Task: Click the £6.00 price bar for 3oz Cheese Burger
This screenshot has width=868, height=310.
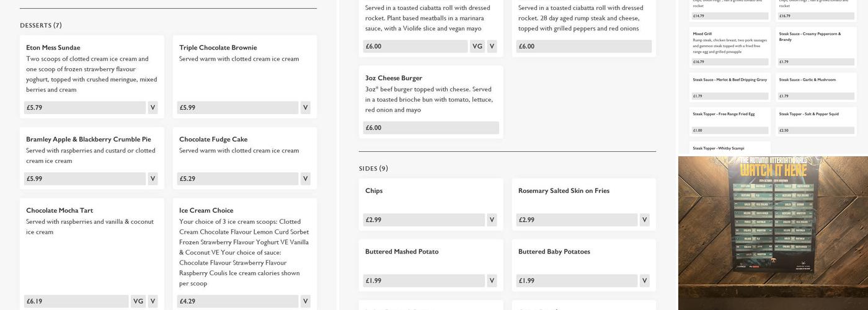Action: coord(431,128)
